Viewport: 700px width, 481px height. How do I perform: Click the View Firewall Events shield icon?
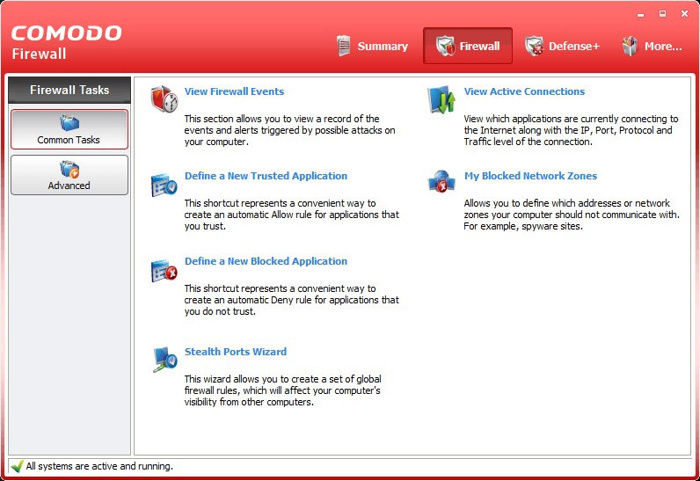pyautogui.click(x=164, y=99)
